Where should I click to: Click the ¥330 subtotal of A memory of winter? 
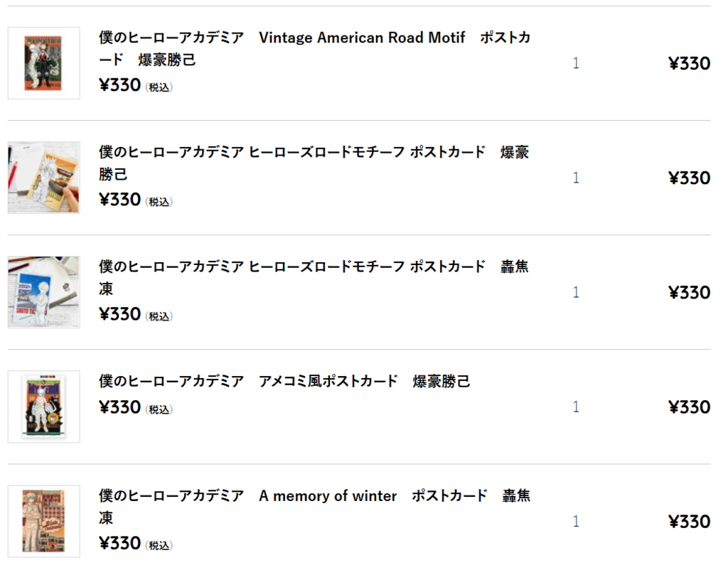click(x=690, y=522)
